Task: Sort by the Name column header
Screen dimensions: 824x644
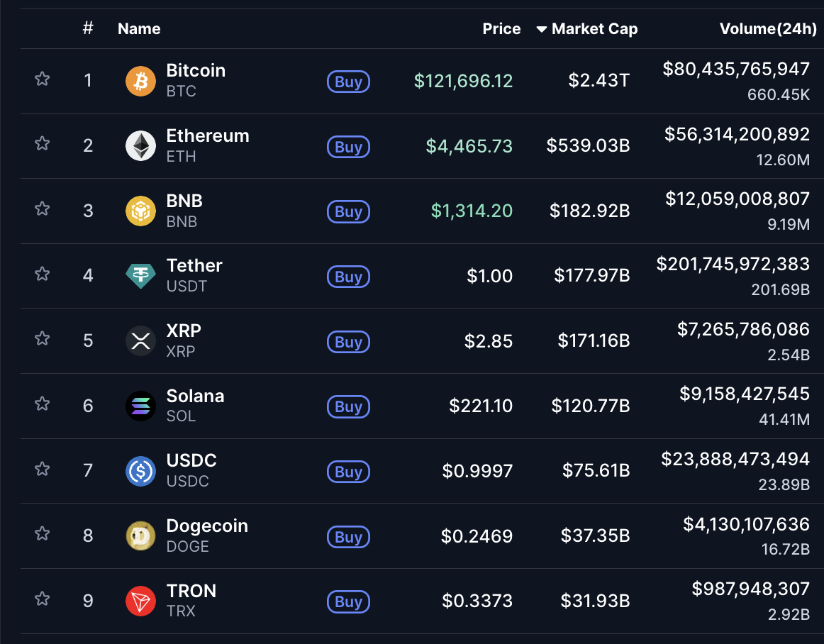Action: (139, 29)
